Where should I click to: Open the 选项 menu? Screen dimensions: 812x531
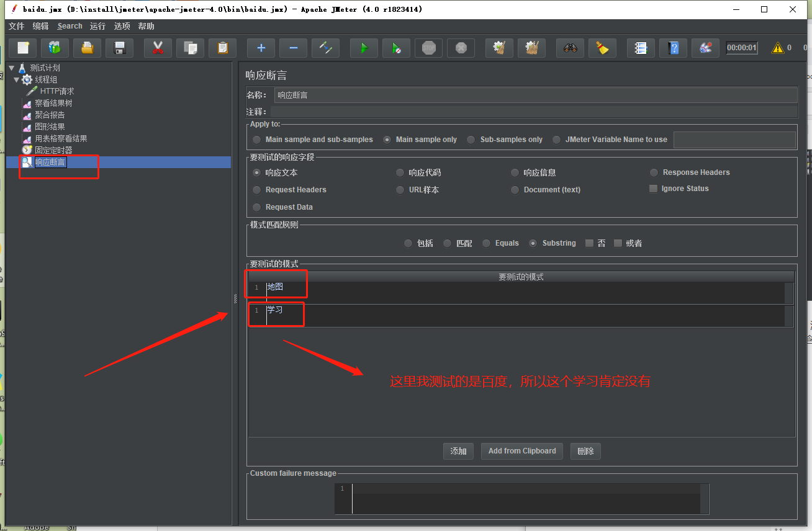pos(122,26)
